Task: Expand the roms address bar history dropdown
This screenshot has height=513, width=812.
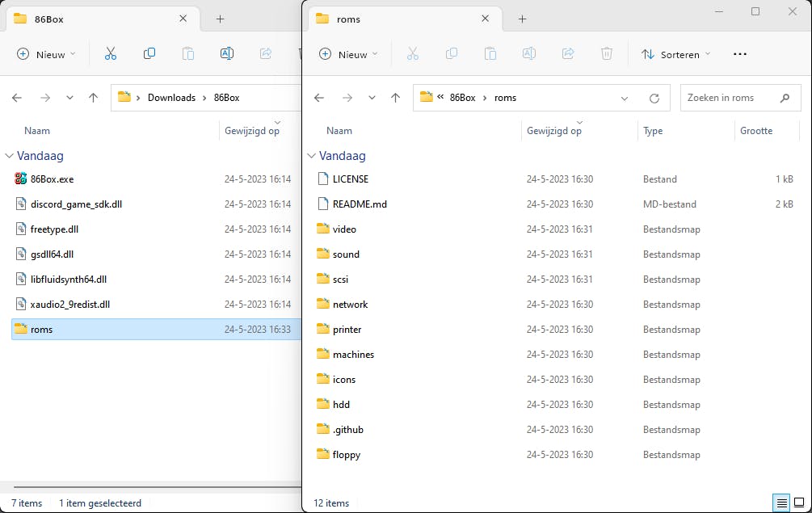Action: (x=625, y=99)
